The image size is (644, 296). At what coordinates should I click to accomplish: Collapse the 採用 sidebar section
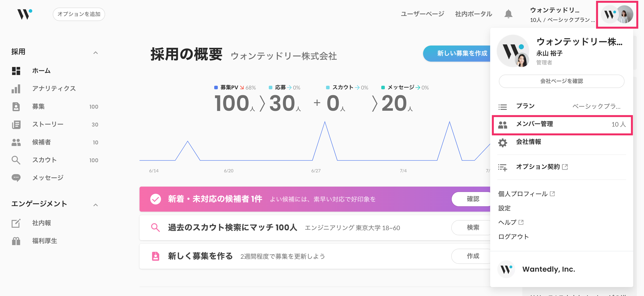[x=95, y=52]
